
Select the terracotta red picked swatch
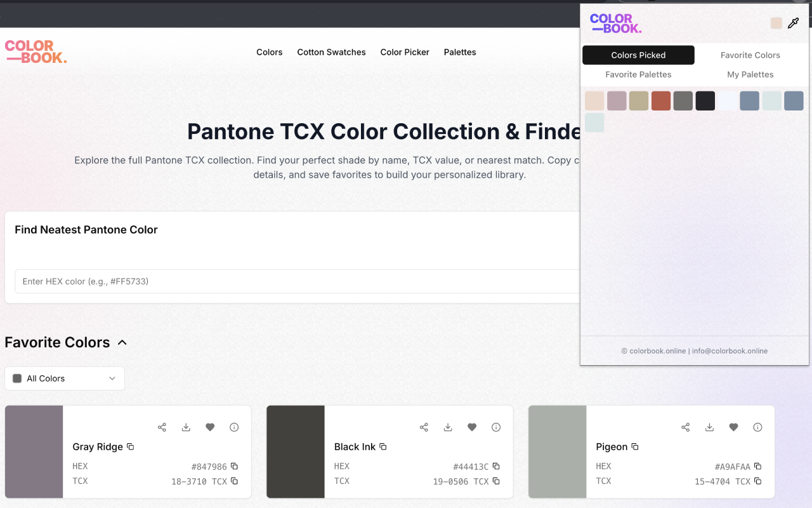[x=661, y=101]
